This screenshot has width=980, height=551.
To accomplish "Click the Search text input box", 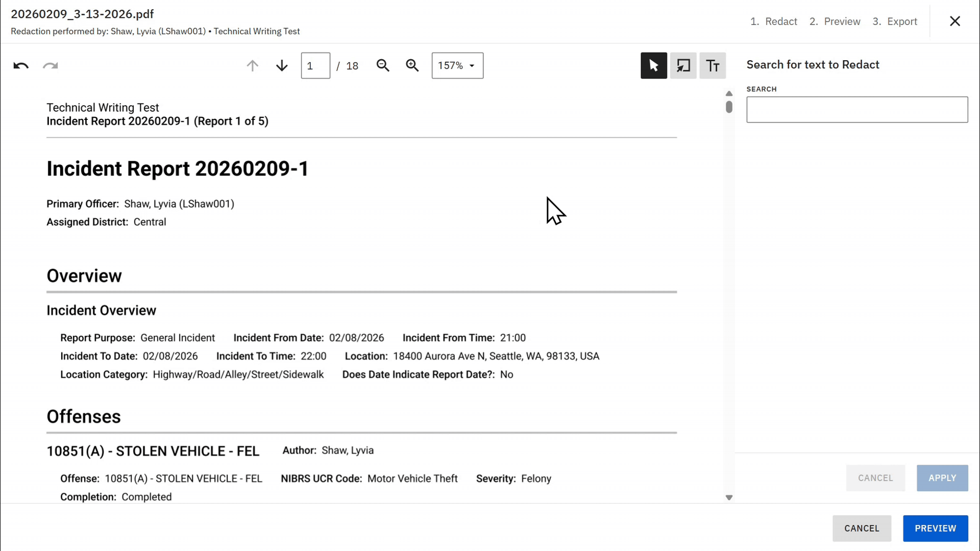I will (857, 110).
